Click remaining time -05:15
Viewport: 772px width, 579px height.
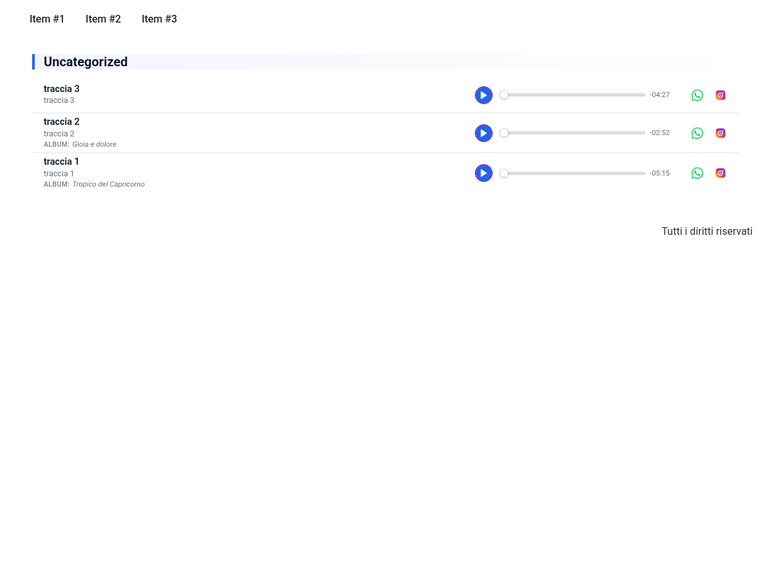pos(659,173)
